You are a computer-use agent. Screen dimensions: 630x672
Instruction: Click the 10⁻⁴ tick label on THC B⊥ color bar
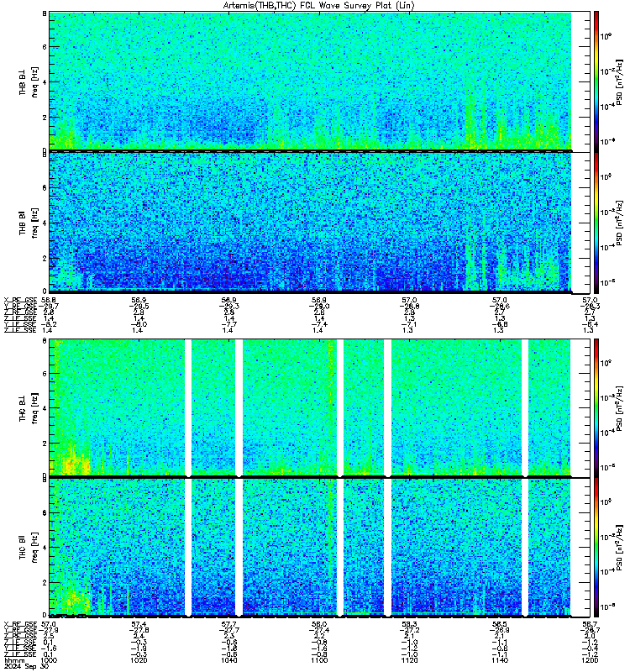click(606, 433)
